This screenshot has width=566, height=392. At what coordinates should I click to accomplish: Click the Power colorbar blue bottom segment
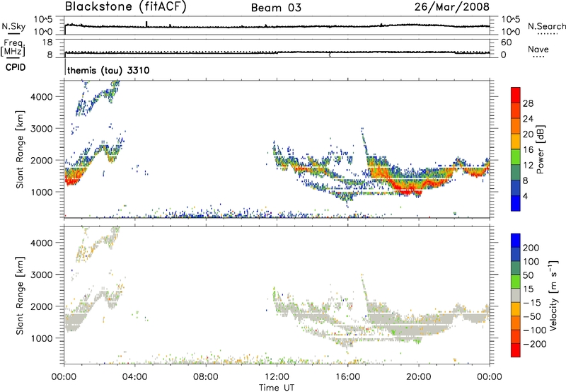(x=516, y=203)
